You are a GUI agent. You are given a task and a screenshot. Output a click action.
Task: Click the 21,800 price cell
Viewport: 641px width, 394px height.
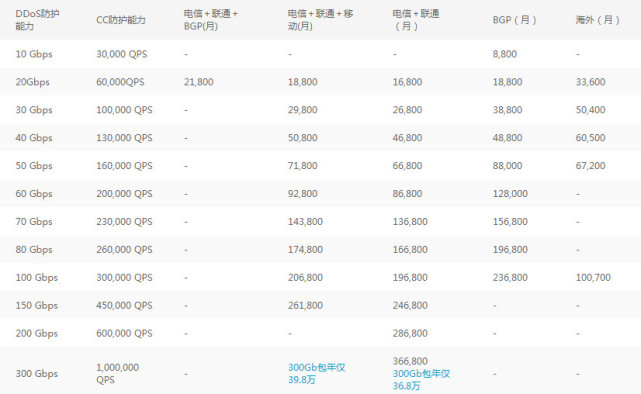pyautogui.click(x=199, y=82)
